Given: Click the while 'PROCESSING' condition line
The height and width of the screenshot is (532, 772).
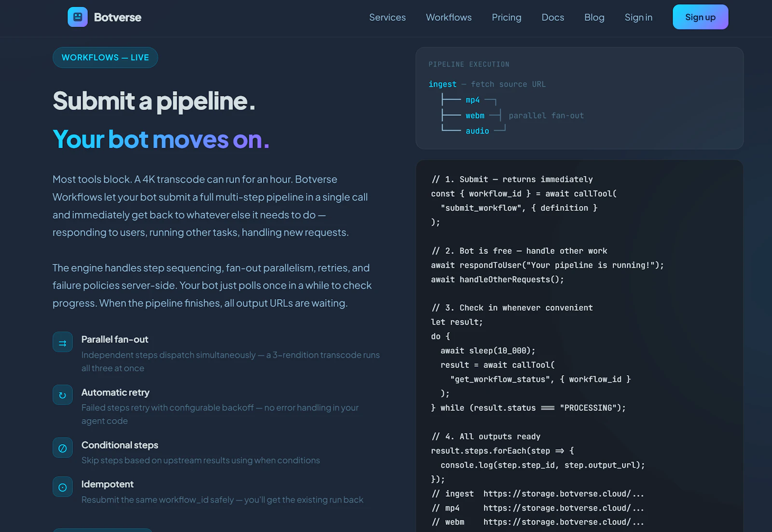Looking at the screenshot, I should (528, 408).
